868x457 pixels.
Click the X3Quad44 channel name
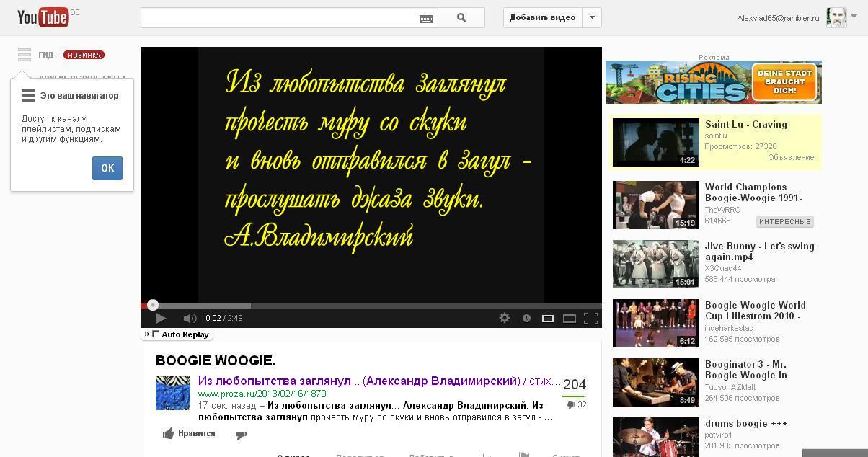click(723, 268)
